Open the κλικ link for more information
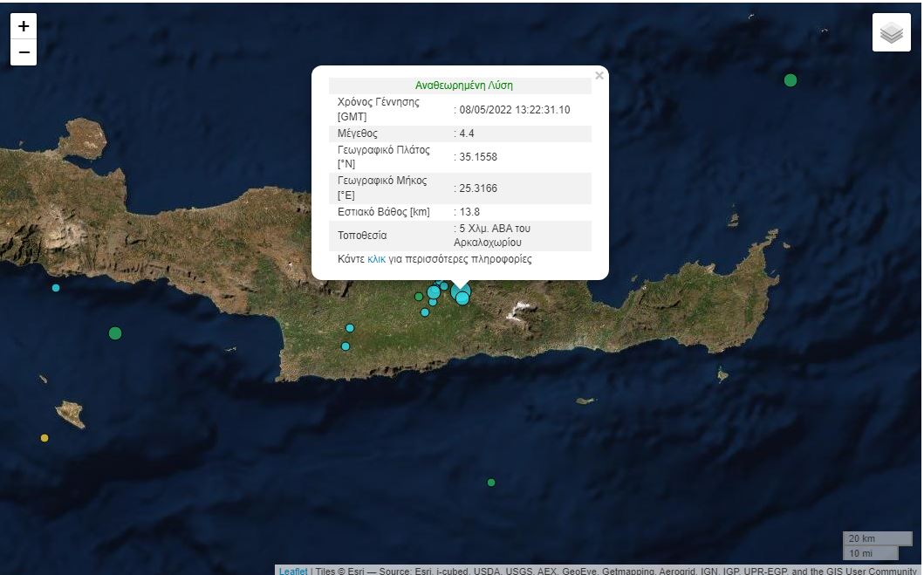The height and width of the screenshot is (575, 924). 376,258
